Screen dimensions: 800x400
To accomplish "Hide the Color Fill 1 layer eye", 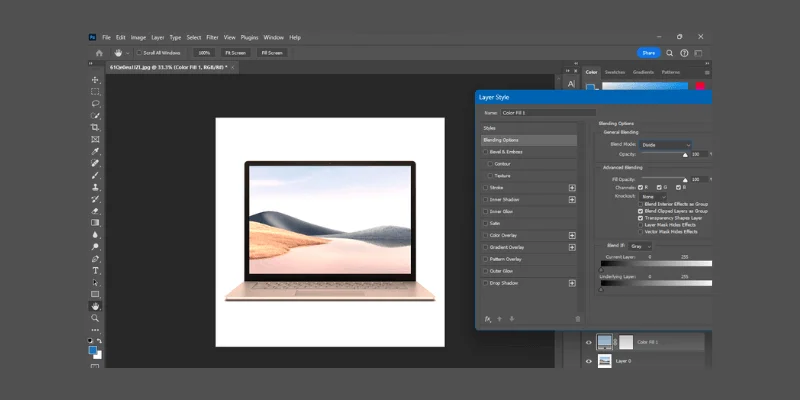I will pyautogui.click(x=589, y=342).
